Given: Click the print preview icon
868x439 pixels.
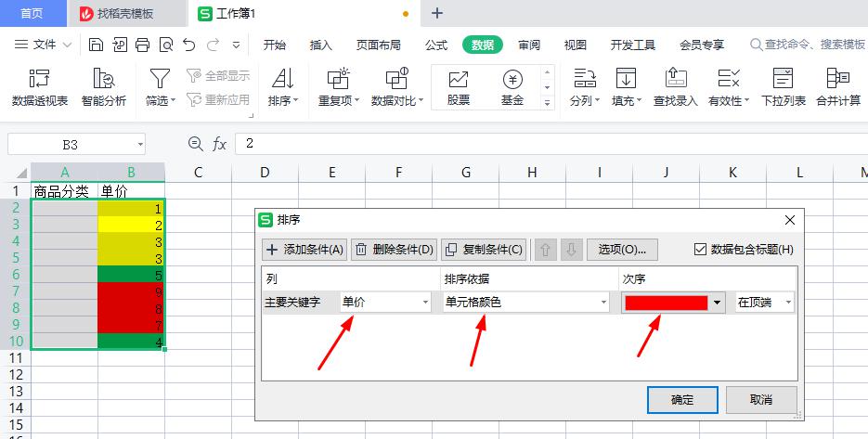Looking at the screenshot, I should (x=165, y=45).
